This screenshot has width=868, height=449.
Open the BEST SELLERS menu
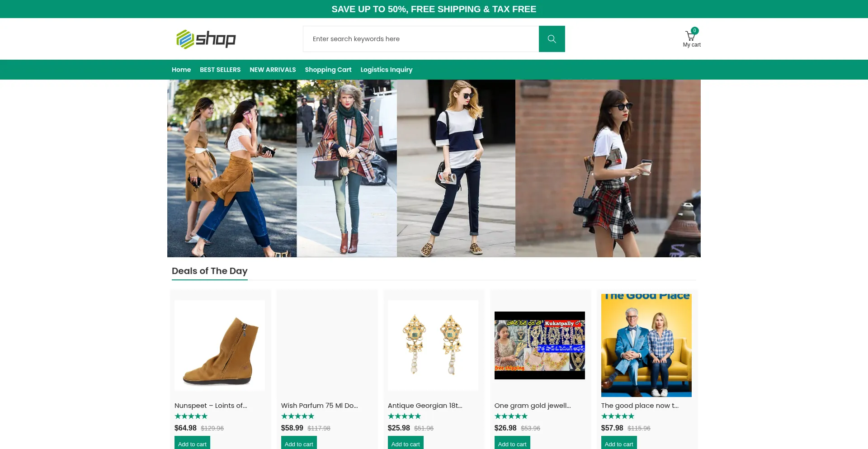(x=220, y=70)
